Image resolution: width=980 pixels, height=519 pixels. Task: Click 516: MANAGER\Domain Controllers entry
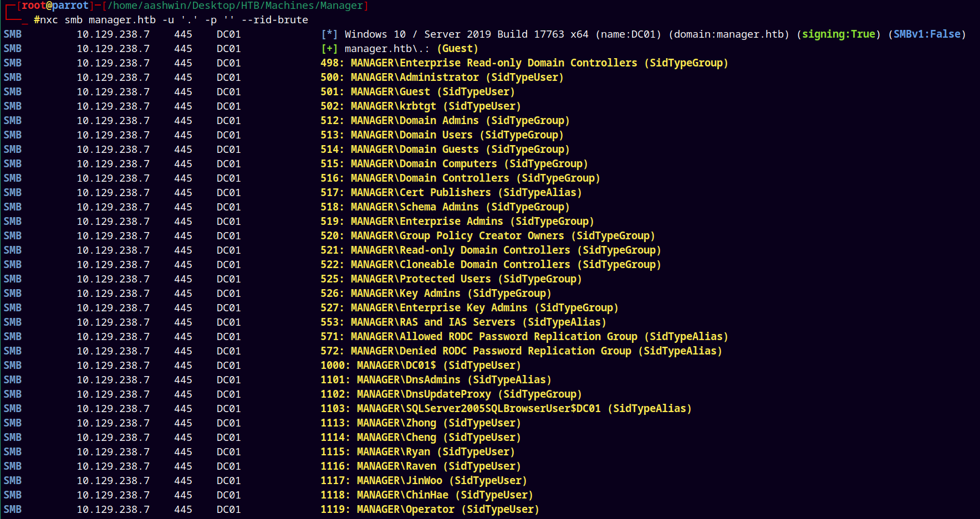pos(460,178)
